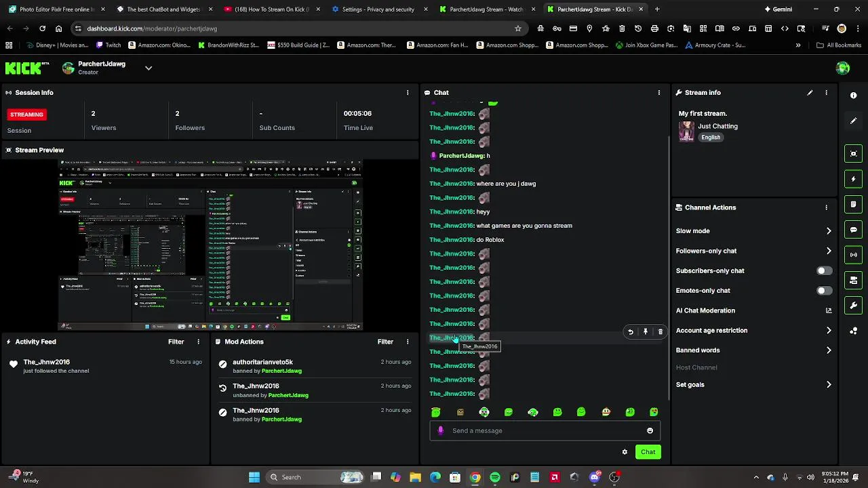Click the sidebar pencil edit icon

853,121
